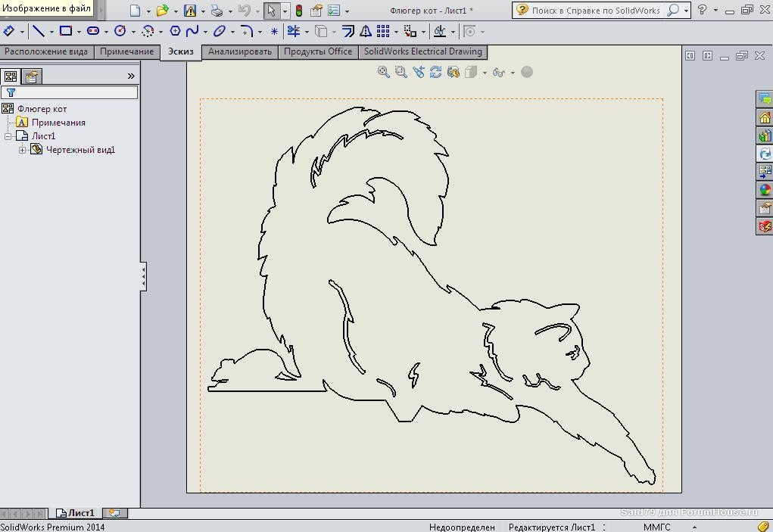This screenshot has height=532, width=773.
Task: Click the Rebuild traffic light icon
Action: (x=298, y=11)
